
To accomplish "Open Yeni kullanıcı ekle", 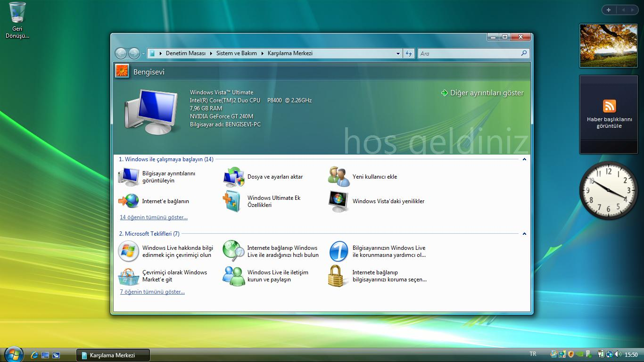I will pos(363,177).
